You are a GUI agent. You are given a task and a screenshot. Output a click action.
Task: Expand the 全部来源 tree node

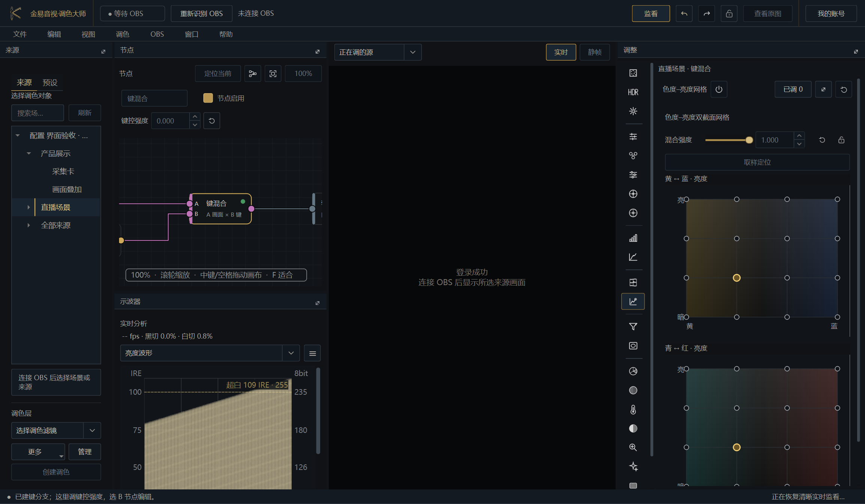(x=29, y=225)
